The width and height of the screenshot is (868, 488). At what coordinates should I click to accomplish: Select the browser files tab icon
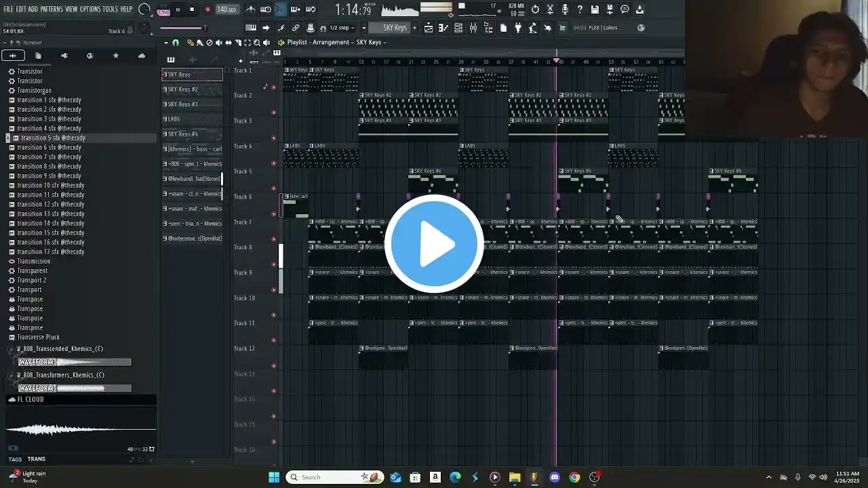[38, 56]
